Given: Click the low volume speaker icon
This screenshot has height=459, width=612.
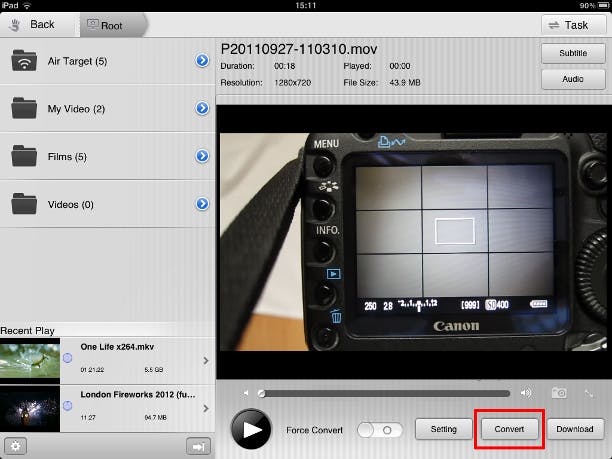Looking at the screenshot, I should coord(246,393).
